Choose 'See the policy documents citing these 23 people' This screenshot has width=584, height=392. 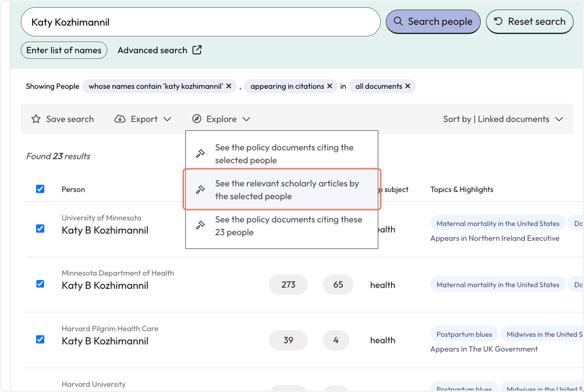point(282,226)
